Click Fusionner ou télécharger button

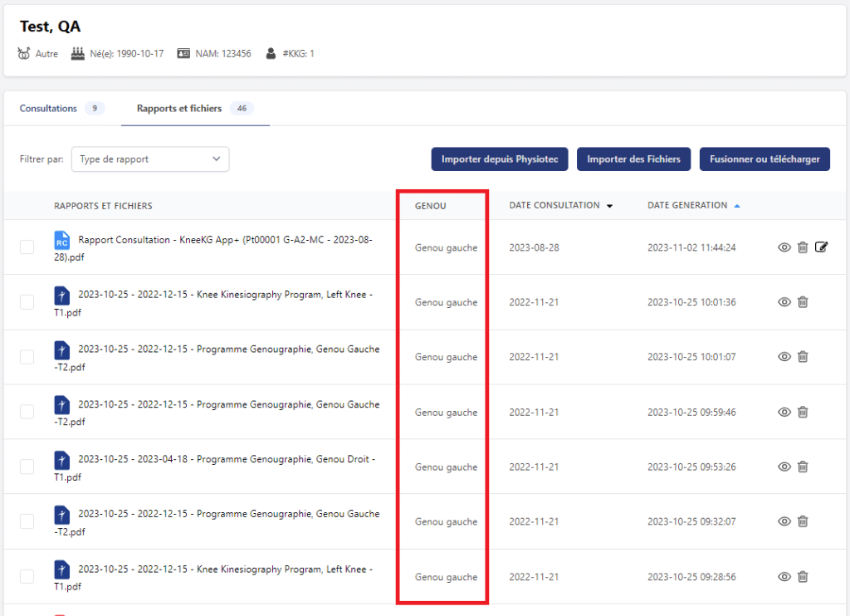pyautogui.click(x=765, y=159)
